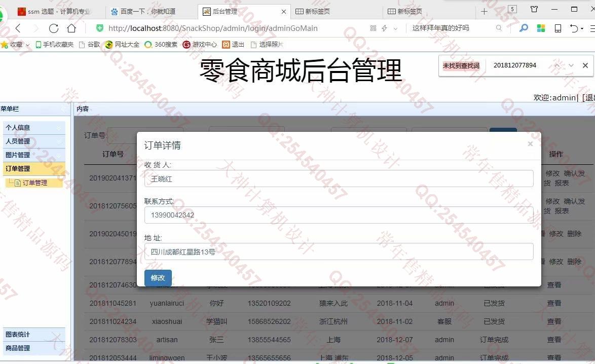Select the 订单管理 tree item
The image size is (595, 364).
coord(34,183)
